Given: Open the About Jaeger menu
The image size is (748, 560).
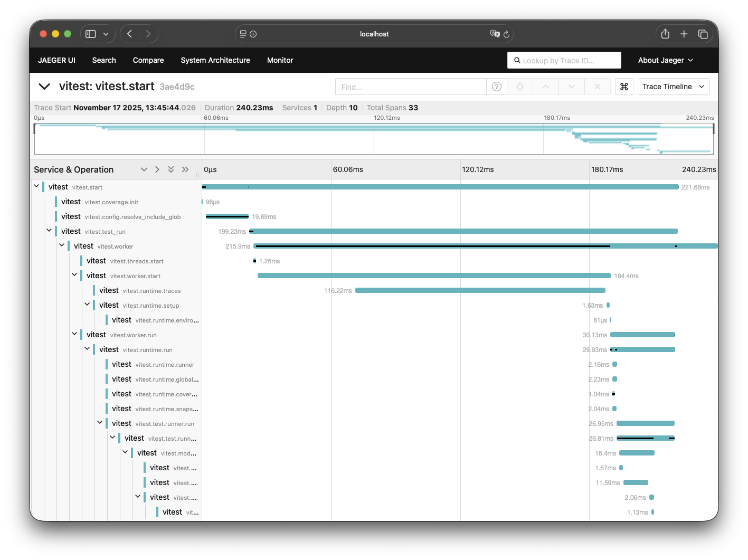Looking at the screenshot, I should 665,60.
